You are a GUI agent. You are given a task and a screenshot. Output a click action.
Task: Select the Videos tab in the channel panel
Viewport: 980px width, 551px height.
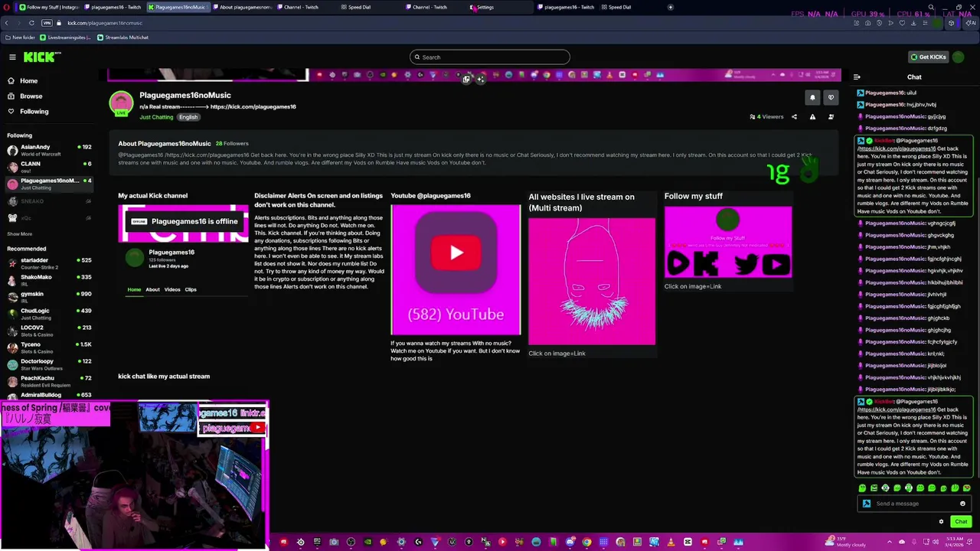pos(172,289)
